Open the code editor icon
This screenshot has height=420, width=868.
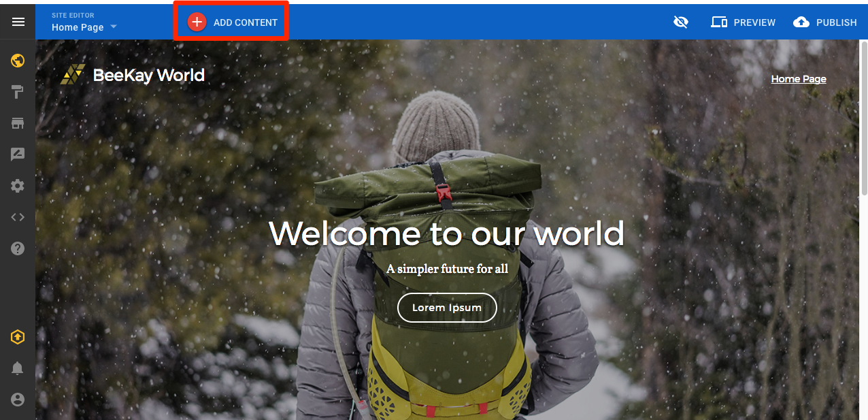18,217
